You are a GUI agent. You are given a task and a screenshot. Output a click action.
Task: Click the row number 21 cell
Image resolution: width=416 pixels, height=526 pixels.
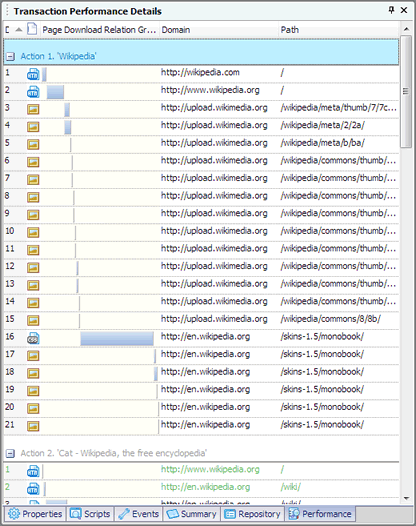10,425
